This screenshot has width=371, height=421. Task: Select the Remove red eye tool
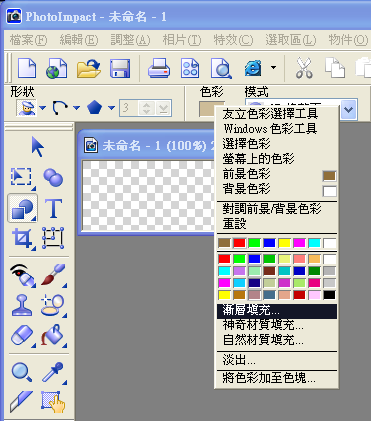pyautogui.click(x=23, y=275)
